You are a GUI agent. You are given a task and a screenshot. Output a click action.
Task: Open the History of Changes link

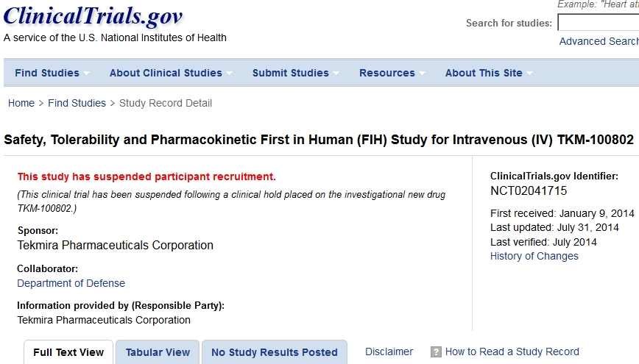(534, 256)
